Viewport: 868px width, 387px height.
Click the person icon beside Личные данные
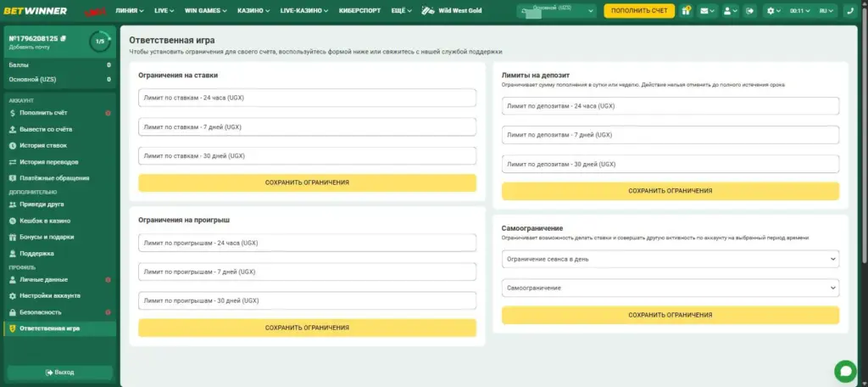13,279
